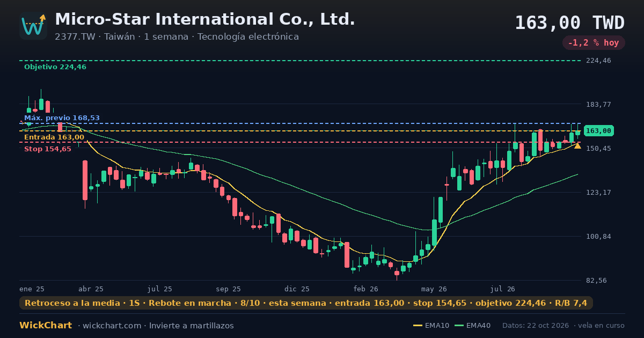Click the orange entry arrow marker

pyautogui.click(x=577, y=145)
